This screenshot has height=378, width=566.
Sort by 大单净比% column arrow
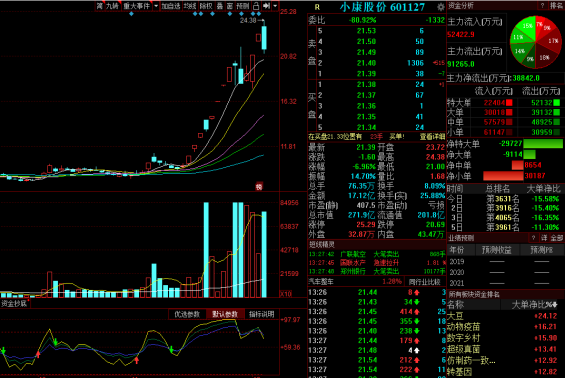(x=555, y=305)
